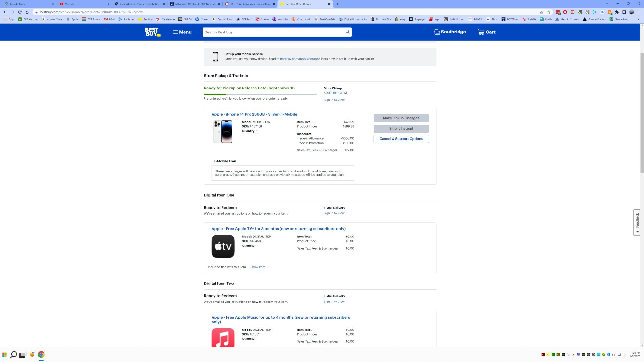Viewport: 644px width, 362px height.
Task: Open the Costco bookmark
Action: 262,19
